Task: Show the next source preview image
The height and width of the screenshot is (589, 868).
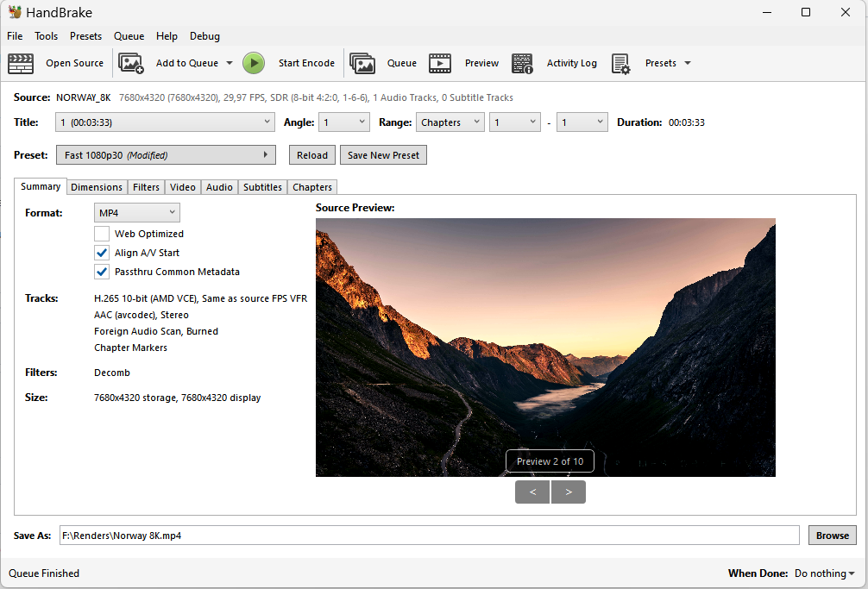Action: pyautogui.click(x=568, y=492)
